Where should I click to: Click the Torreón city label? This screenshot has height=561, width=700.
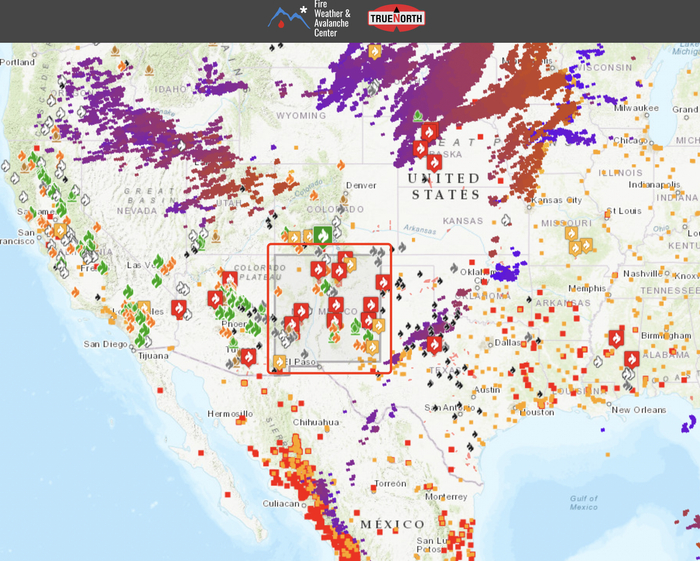tap(391, 483)
